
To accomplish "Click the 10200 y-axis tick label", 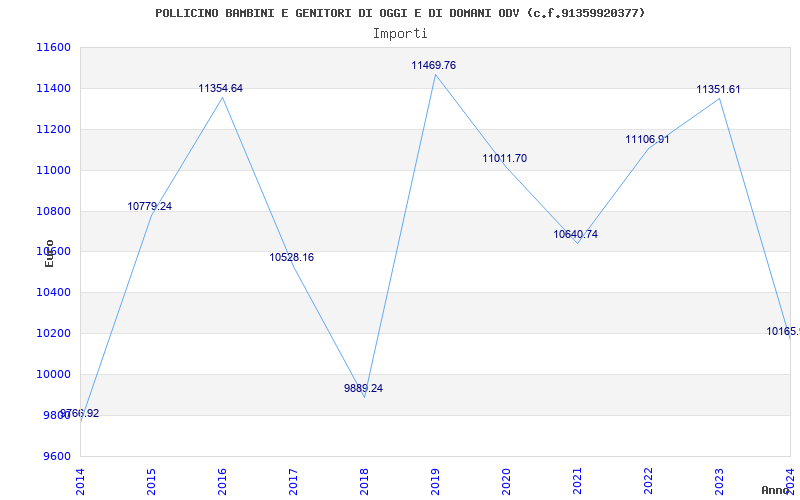I will click(53, 333).
